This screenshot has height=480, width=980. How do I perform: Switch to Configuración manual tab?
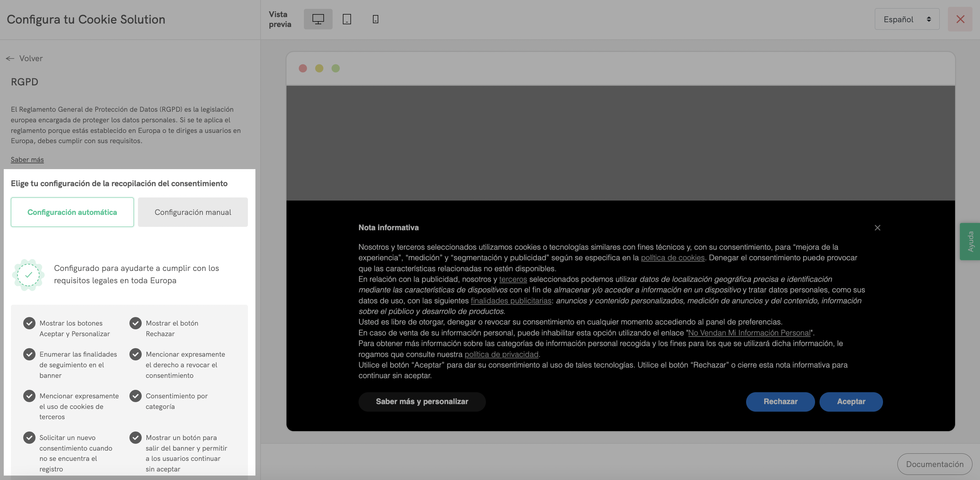(x=193, y=212)
